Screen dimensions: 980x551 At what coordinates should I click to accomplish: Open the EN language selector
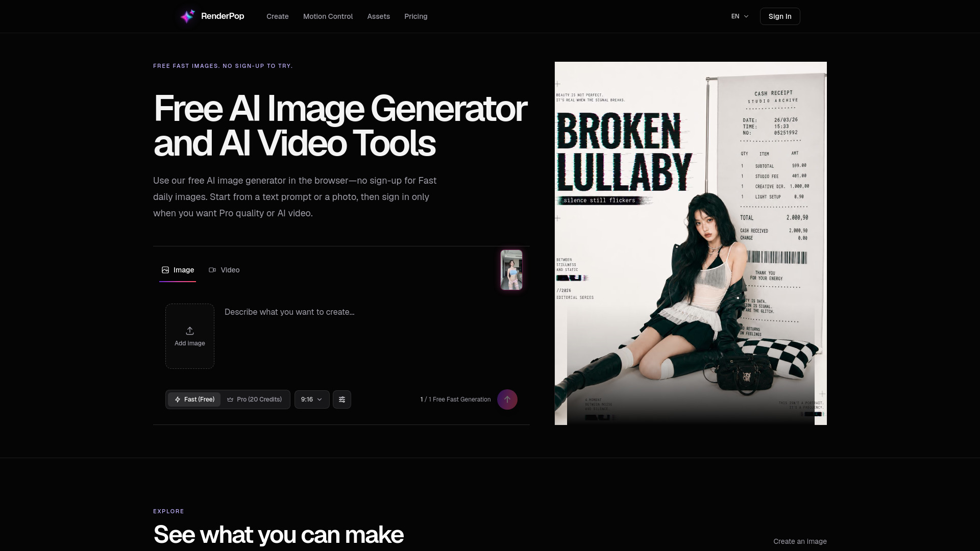(x=740, y=16)
